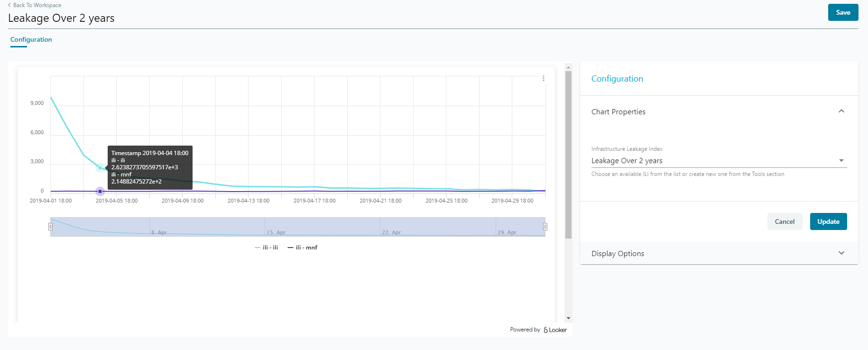
Task: Click right range navigator handle
Action: (x=545, y=227)
